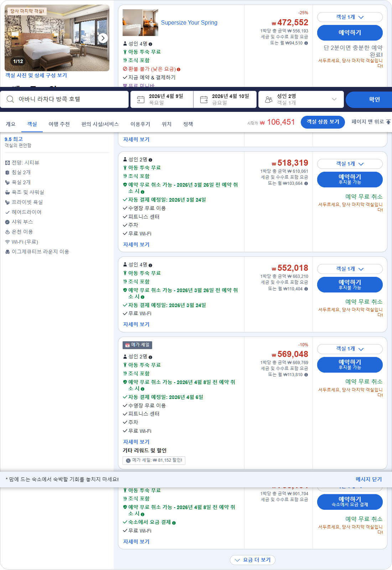Click the Supersize Your Spring title

click(x=189, y=23)
